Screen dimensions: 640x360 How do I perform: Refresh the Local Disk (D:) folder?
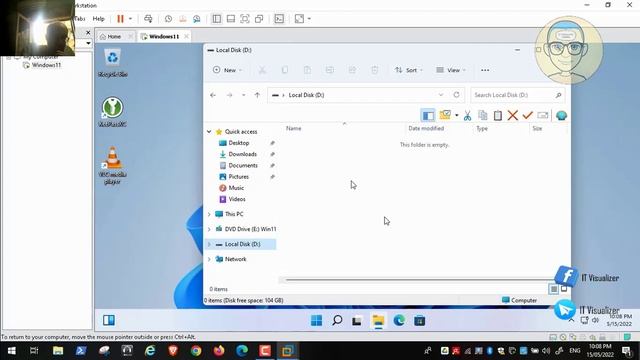point(456,95)
